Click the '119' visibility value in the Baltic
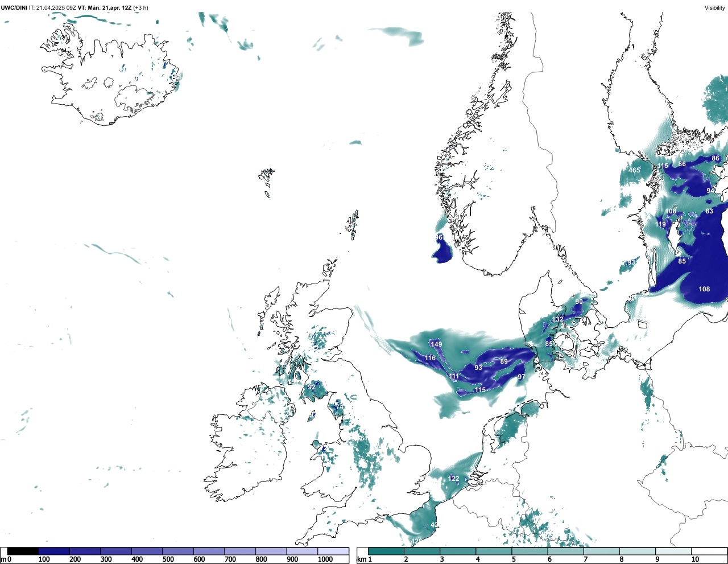 tap(660, 224)
